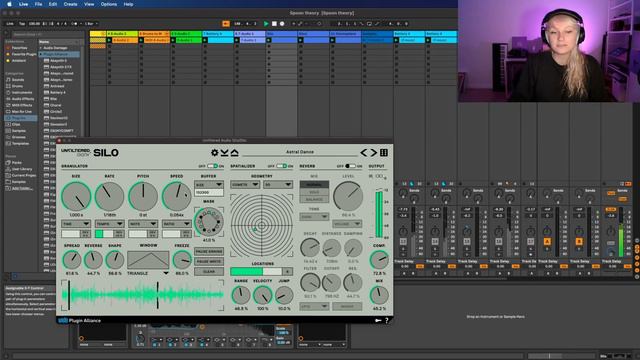Viewport: 640px width, 360px height.
Task: Select Plug-ins category in browser
Action: click(x=20, y=118)
